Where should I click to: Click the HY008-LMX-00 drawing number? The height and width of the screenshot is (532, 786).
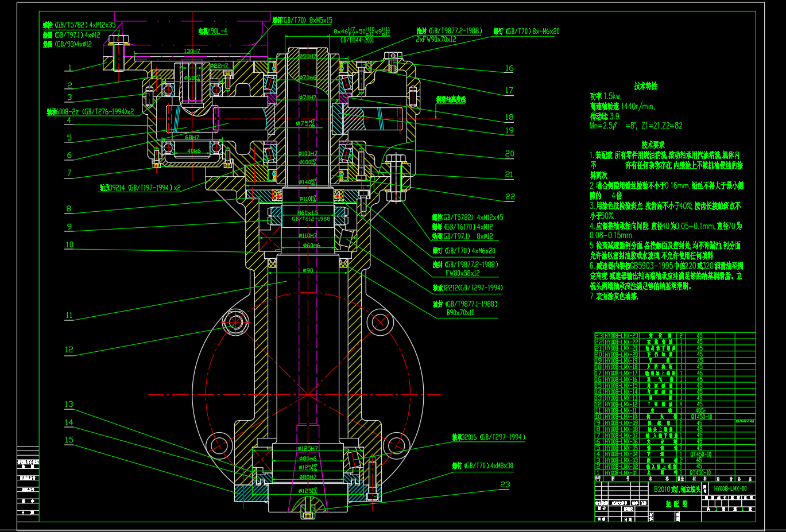coord(730,489)
